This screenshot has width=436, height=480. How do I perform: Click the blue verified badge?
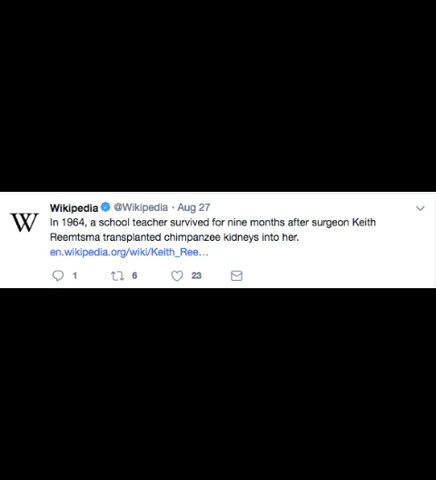pyautogui.click(x=105, y=207)
